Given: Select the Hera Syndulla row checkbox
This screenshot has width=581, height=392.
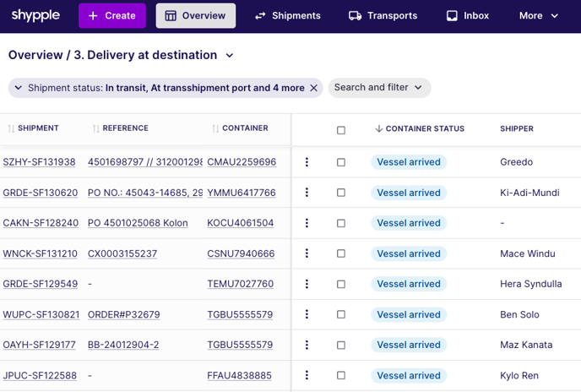Looking at the screenshot, I should [x=341, y=284].
